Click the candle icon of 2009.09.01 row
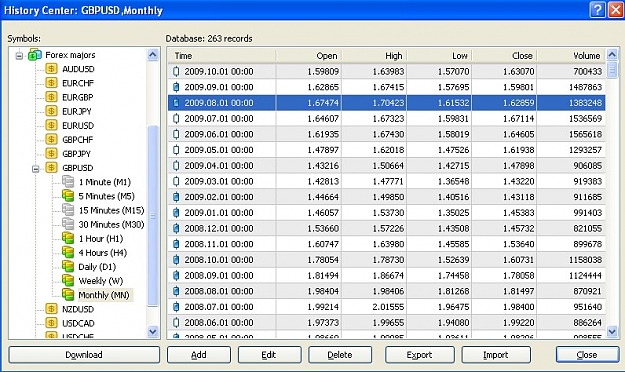The width and height of the screenshot is (625, 372). [x=176, y=87]
